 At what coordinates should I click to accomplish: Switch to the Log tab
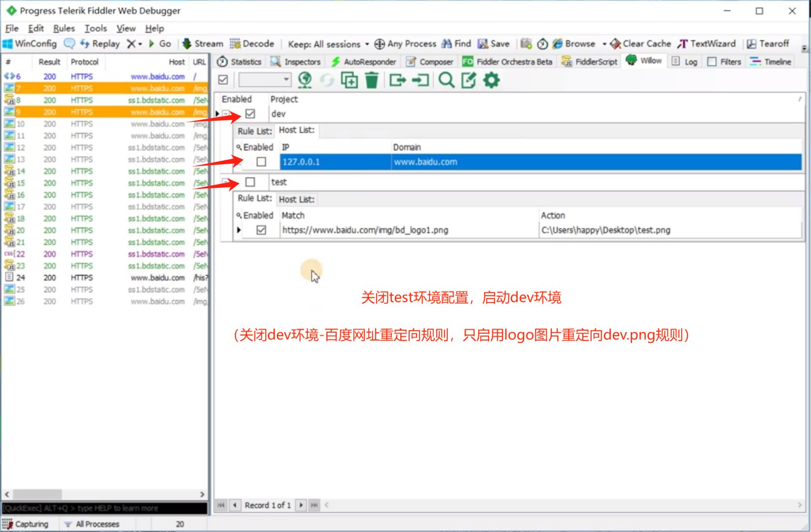tap(685, 62)
